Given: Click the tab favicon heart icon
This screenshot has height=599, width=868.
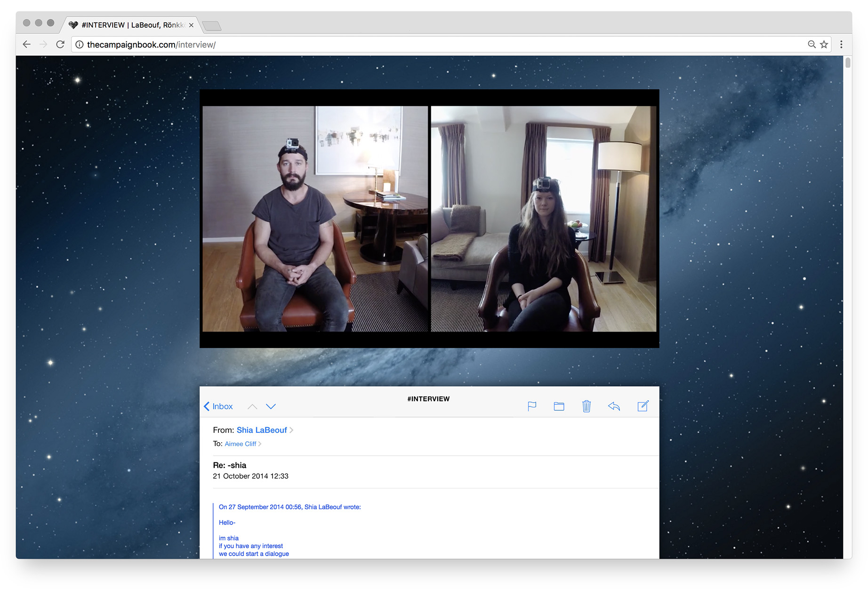Looking at the screenshot, I should (x=73, y=25).
